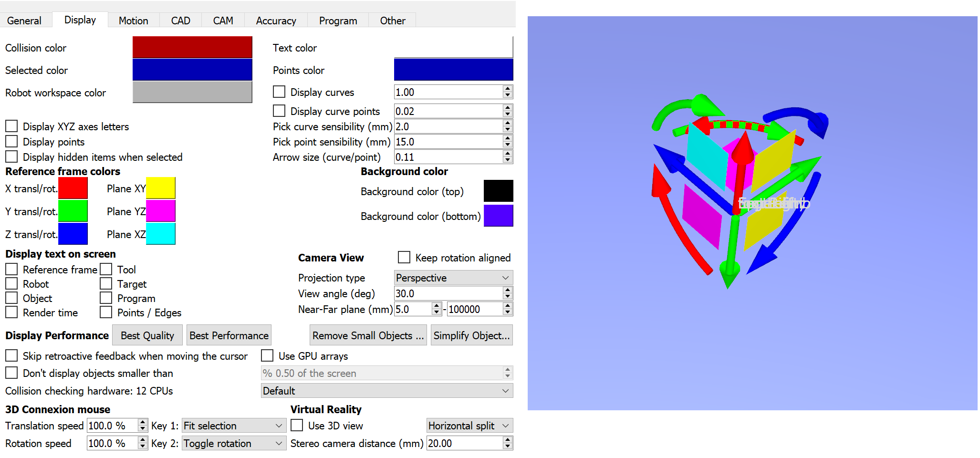The height and width of the screenshot is (458, 980).
Task: Open the Projection type dropdown
Action: (453, 278)
